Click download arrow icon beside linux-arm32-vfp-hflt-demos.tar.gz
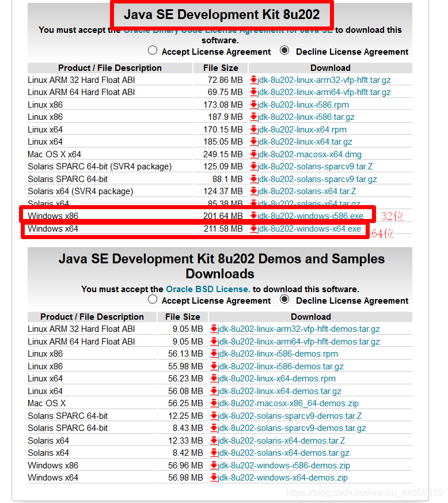This screenshot has height=503, width=448. 214,329
